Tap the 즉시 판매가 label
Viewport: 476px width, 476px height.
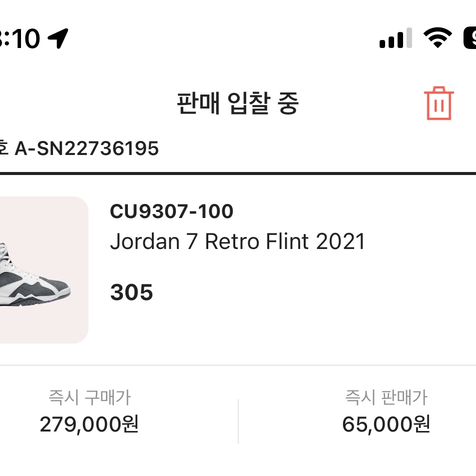[386, 398]
